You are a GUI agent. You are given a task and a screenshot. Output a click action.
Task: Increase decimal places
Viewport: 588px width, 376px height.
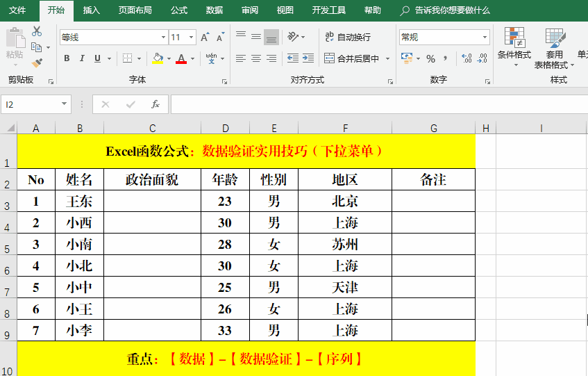click(x=467, y=58)
